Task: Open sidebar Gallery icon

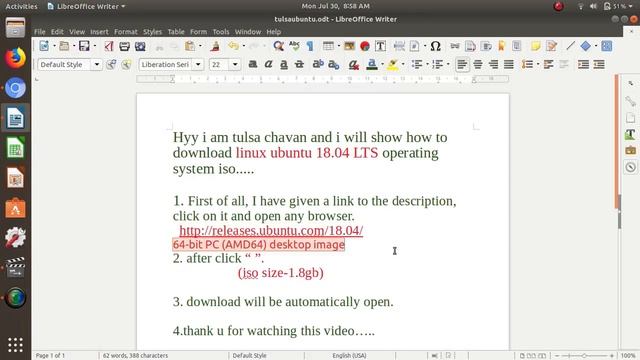Action: (x=631, y=151)
